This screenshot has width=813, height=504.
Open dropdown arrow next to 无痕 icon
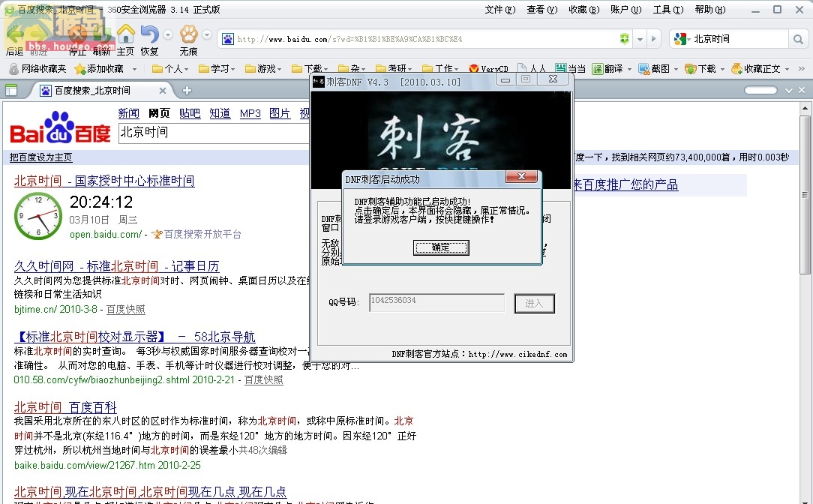207,34
